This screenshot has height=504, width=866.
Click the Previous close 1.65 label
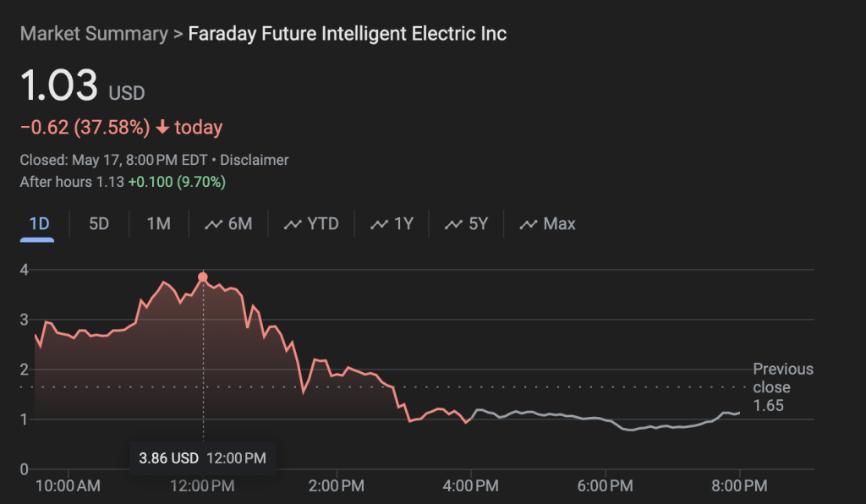(x=782, y=387)
